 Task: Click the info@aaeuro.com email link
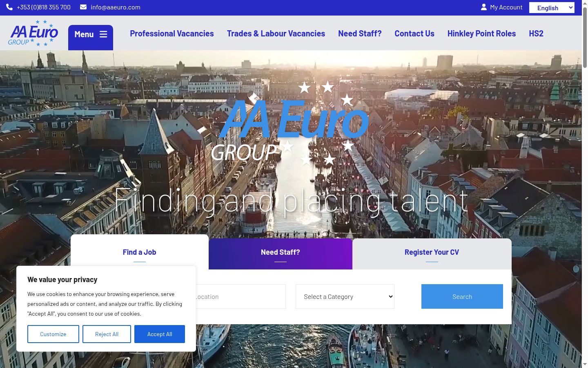point(116,7)
